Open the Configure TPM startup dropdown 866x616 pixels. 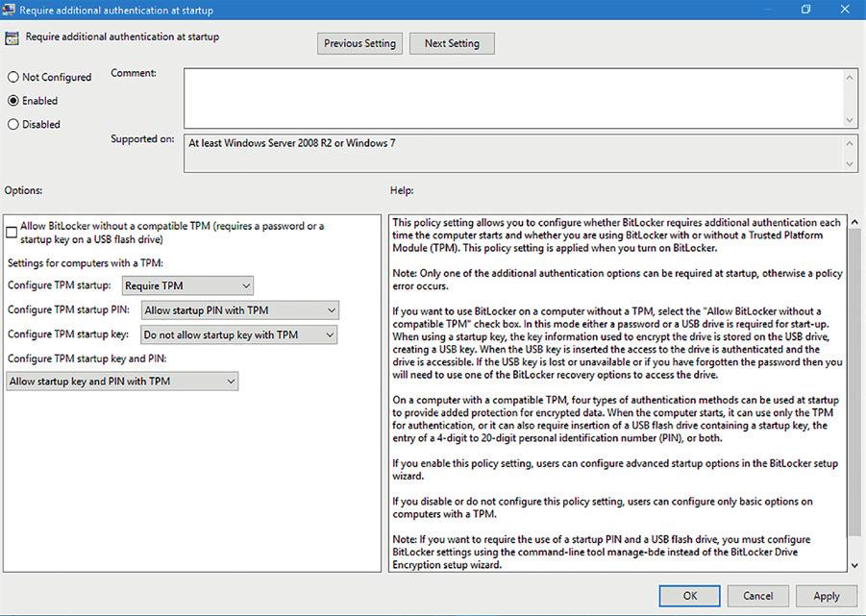[x=187, y=285]
